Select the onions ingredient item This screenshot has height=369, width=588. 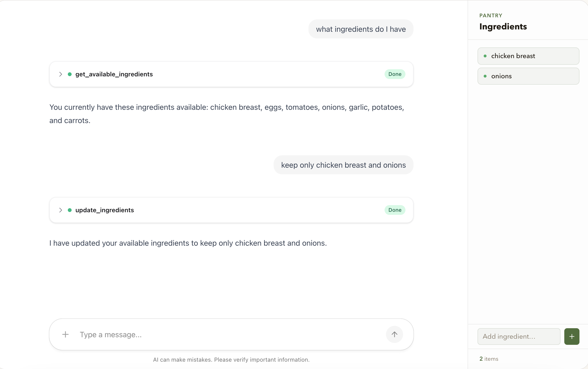(x=528, y=76)
